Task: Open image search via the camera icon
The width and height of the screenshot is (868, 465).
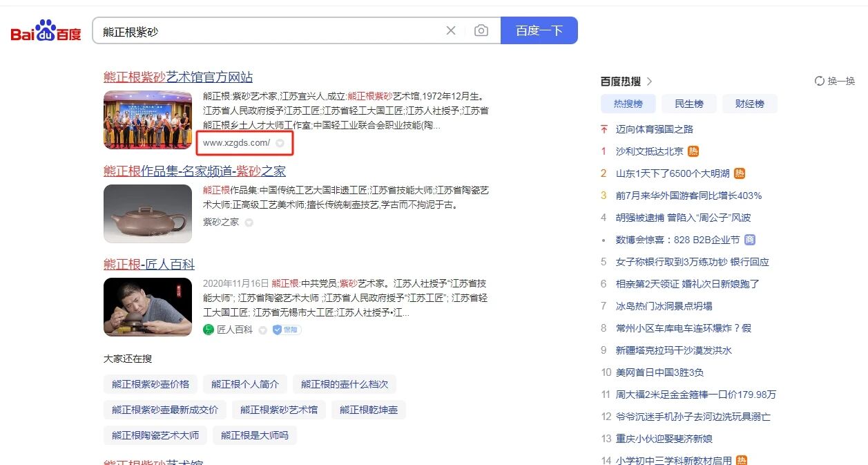Action: [481, 30]
